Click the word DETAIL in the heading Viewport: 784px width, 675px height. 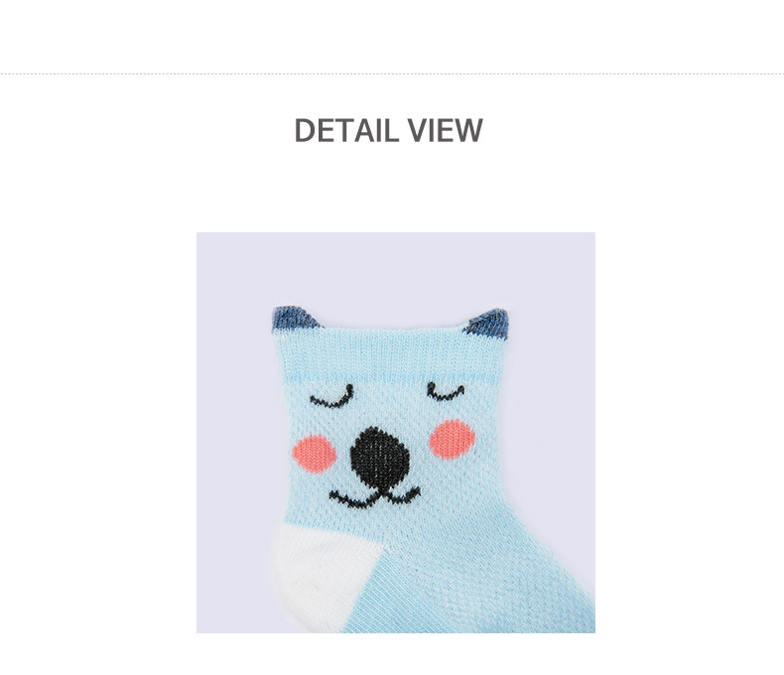343,130
